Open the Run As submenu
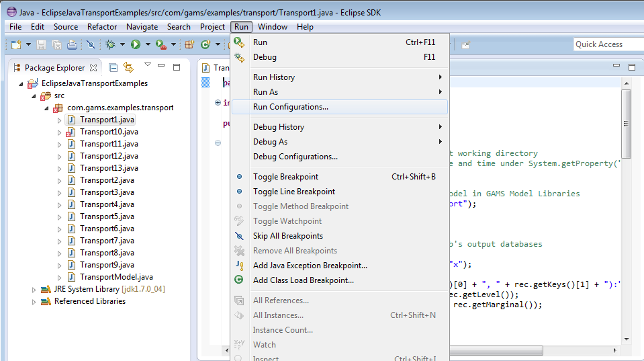The width and height of the screenshot is (644, 361). [x=265, y=92]
